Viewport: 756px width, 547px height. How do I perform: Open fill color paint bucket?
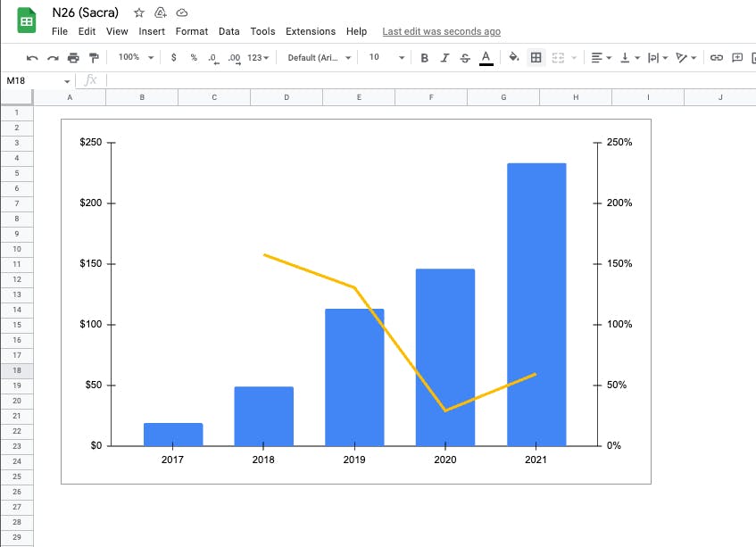(514, 57)
